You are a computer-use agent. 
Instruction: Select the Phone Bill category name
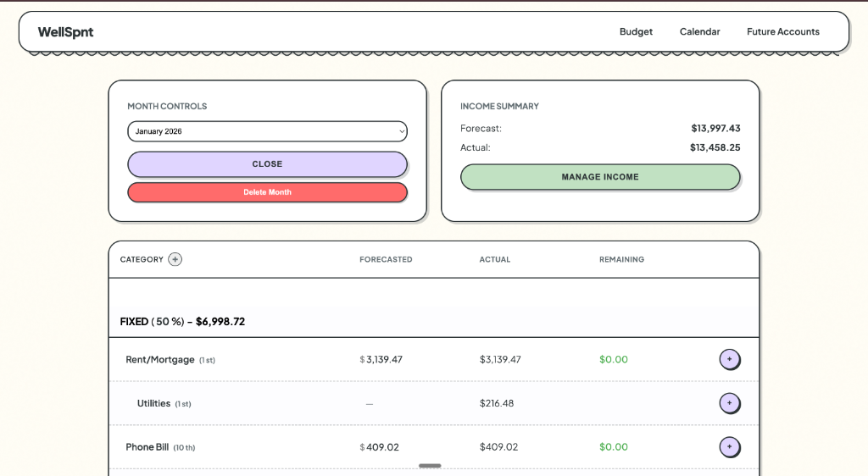tap(147, 447)
